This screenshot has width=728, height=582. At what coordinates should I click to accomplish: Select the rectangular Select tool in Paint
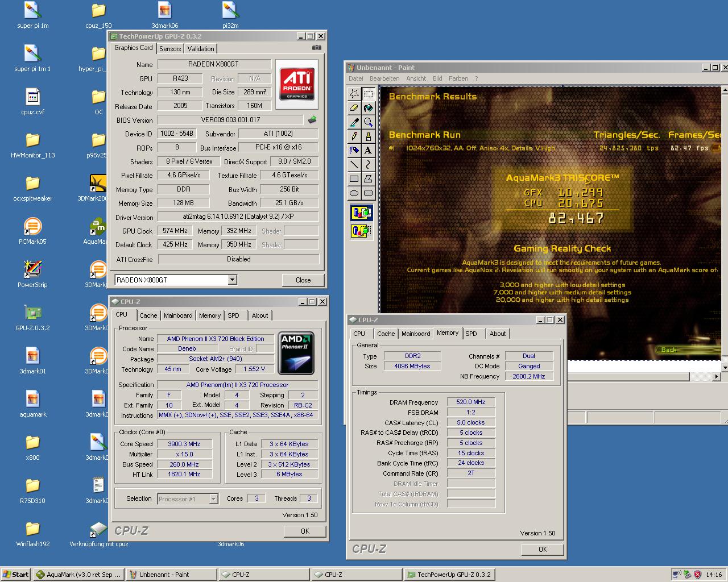click(x=368, y=94)
